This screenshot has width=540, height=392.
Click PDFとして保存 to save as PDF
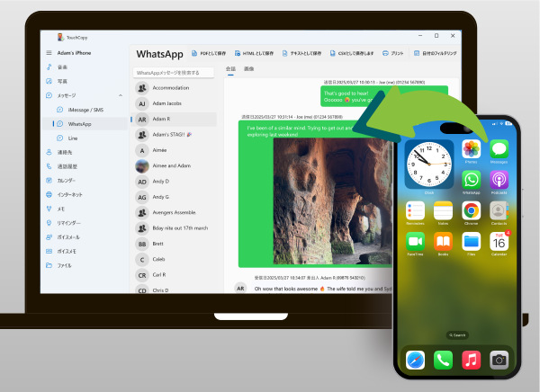209,53
